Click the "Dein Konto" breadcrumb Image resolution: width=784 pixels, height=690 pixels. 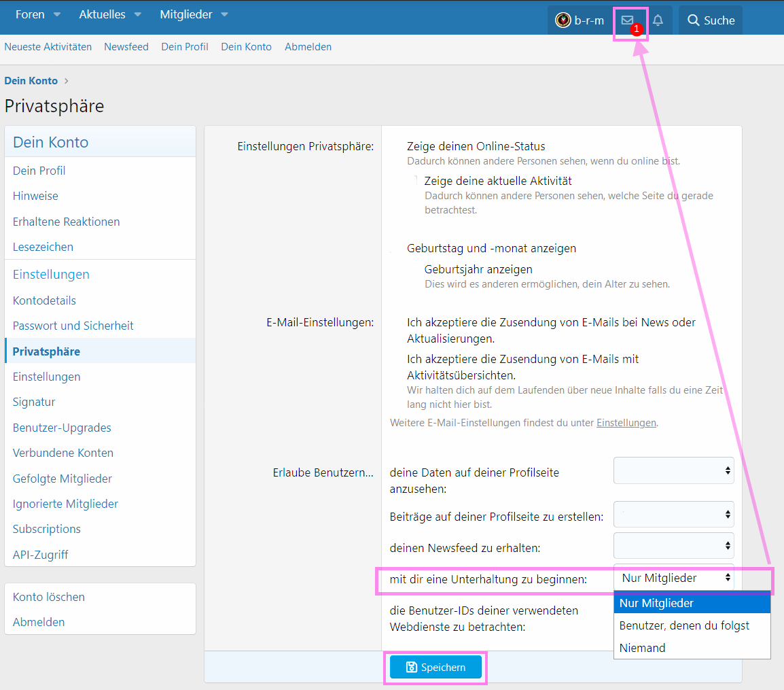31,81
